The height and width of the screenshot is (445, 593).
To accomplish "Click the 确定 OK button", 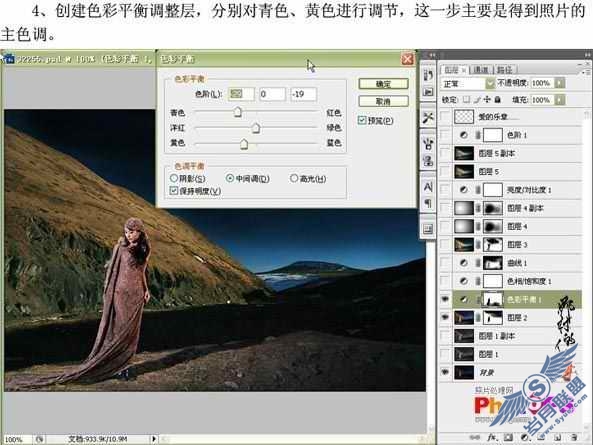I will [x=383, y=84].
